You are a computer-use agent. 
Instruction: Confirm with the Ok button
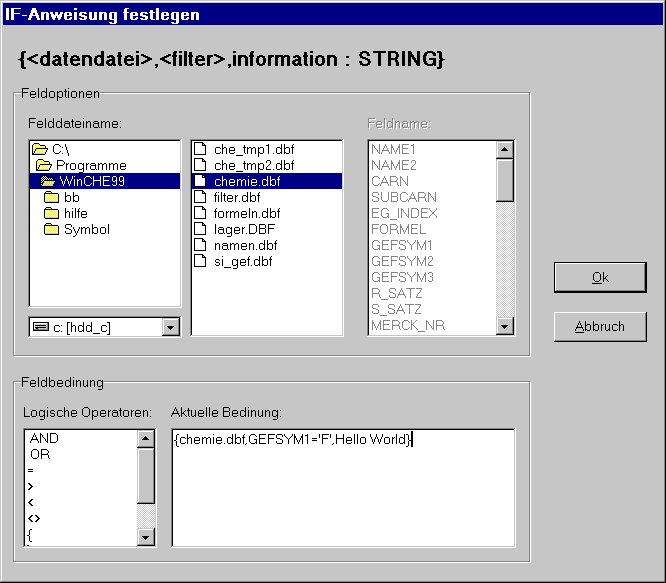coord(600,278)
